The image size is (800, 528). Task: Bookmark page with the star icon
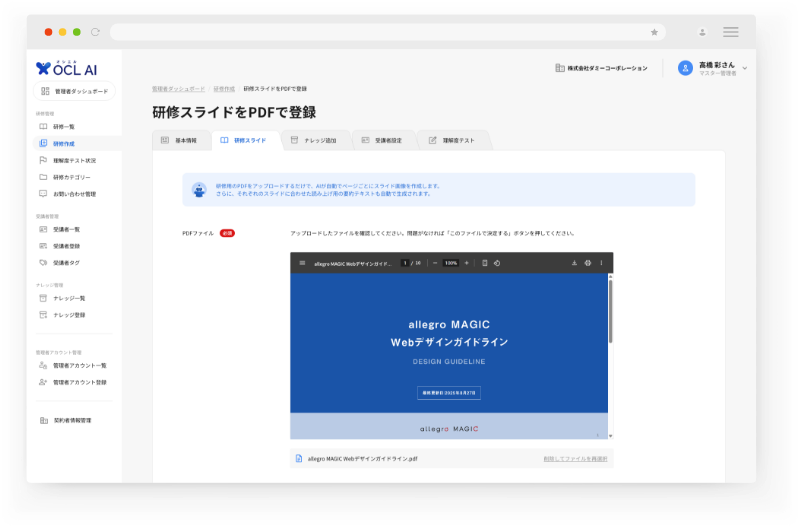(654, 32)
